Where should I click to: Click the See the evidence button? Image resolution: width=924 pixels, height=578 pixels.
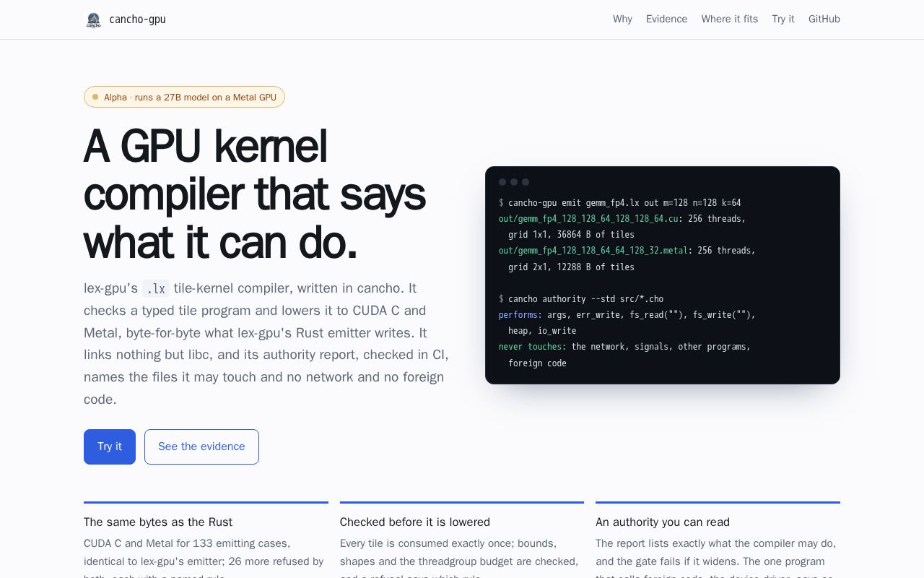point(201,447)
